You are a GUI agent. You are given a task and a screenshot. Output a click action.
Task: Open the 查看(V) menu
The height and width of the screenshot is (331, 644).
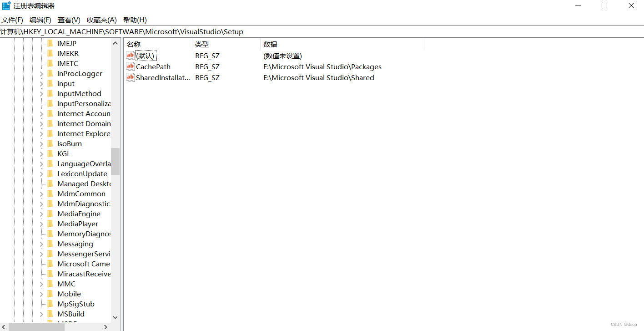pos(69,20)
